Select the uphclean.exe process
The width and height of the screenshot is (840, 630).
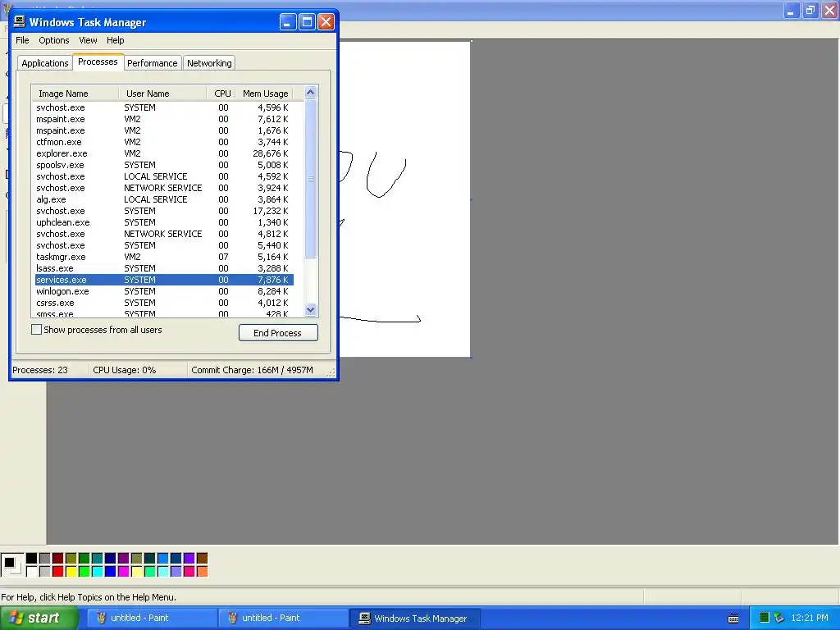[164, 222]
